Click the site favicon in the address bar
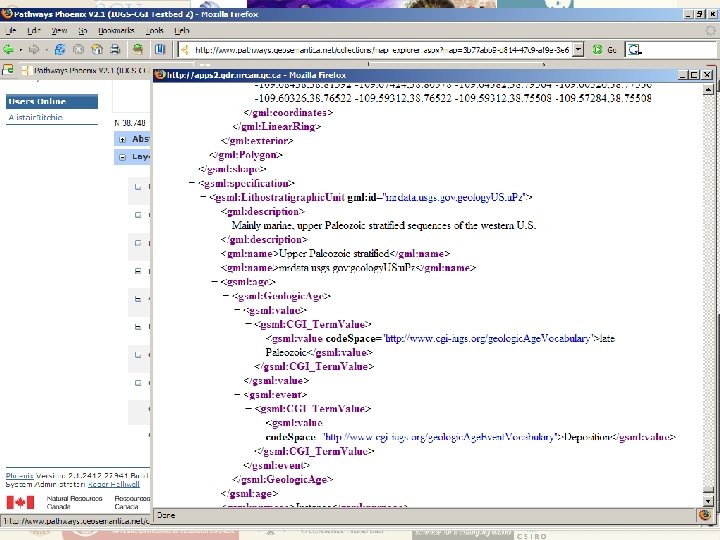The image size is (720, 540). 185,50
